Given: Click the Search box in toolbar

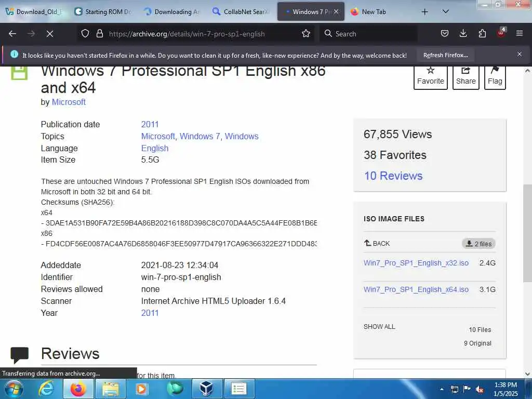Looking at the screenshot, I should (x=368, y=34).
